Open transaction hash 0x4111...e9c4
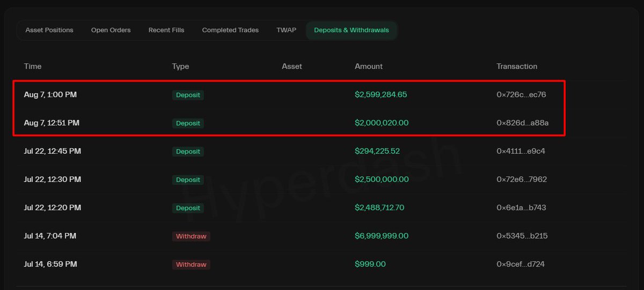The height and width of the screenshot is (290, 644). pos(521,152)
